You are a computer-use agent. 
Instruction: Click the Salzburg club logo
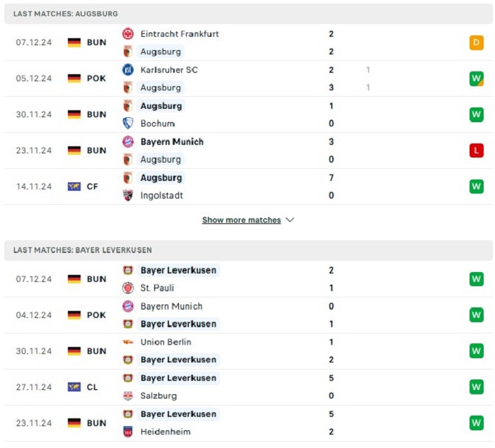pyautogui.click(x=128, y=396)
